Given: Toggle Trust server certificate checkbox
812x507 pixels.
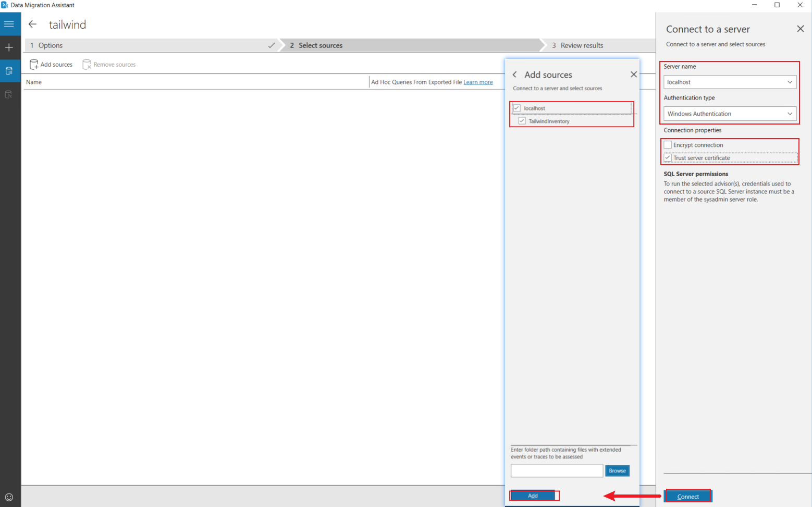Looking at the screenshot, I should click(x=668, y=158).
